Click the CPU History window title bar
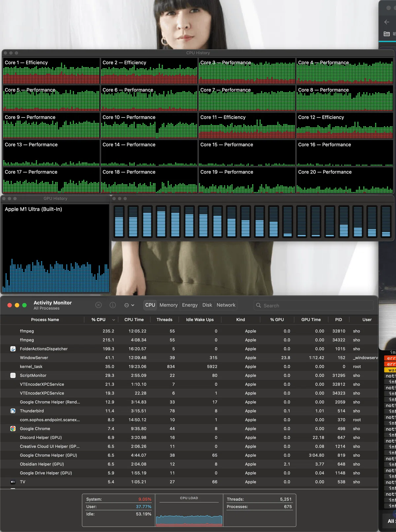 [x=198, y=53]
